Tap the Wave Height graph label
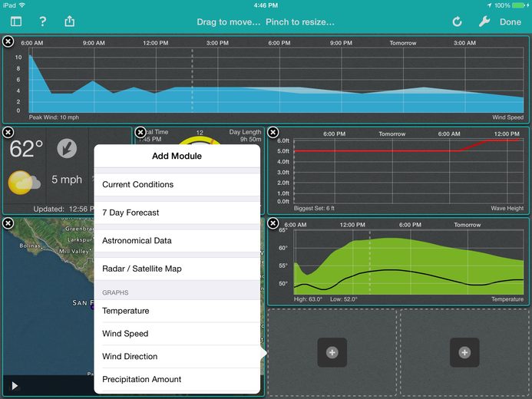Image resolution: width=532 pixels, height=399 pixels. (x=507, y=208)
